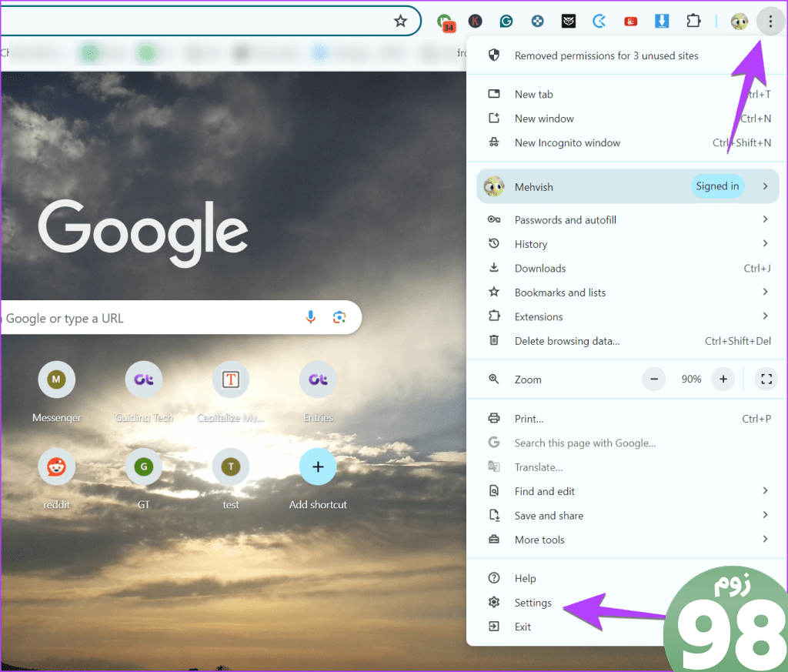
Task: Enter fullscreen with the zoom fullscreen button
Action: click(766, 379)
